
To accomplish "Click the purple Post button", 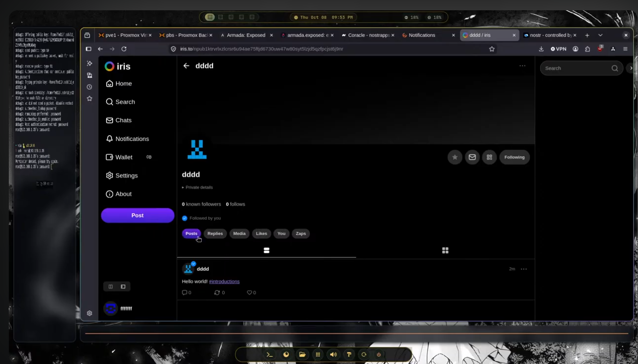I will click(138, 215).
